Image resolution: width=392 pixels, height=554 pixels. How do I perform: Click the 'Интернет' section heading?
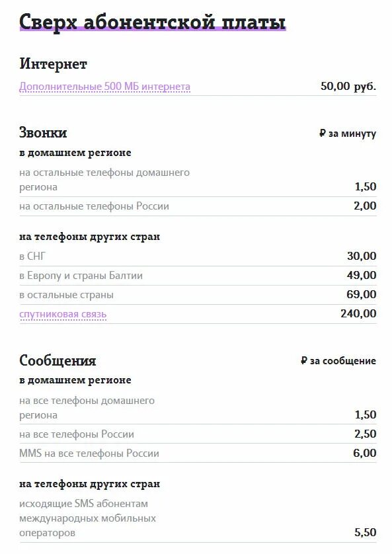point(54,63)
